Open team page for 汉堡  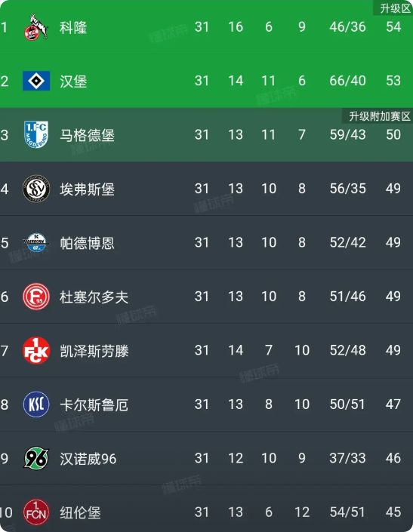pos(73,81)
